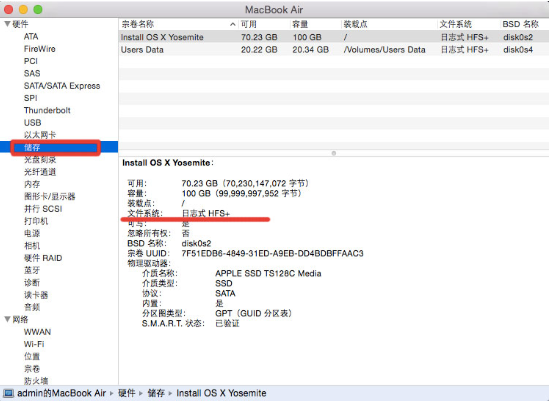Select 并行 SCSI in the sidebar
This screenshot has width=550, height=401.
(43, 209)
